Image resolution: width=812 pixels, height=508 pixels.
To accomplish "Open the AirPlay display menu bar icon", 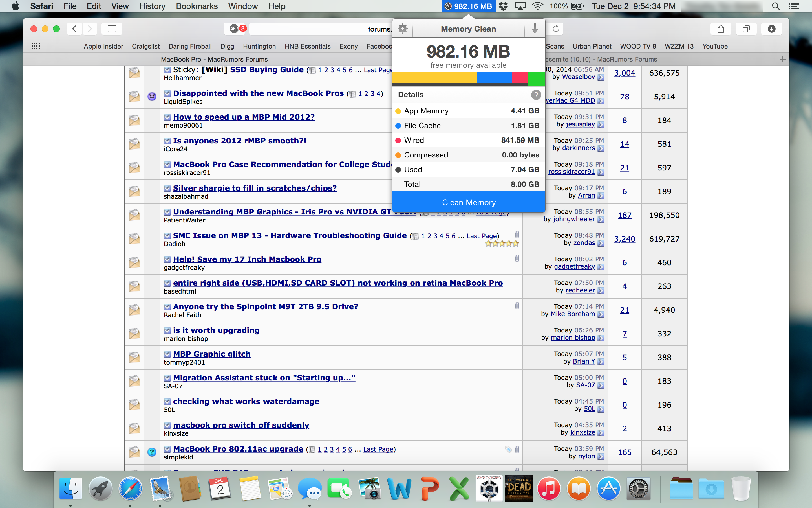I will (520, 6).
